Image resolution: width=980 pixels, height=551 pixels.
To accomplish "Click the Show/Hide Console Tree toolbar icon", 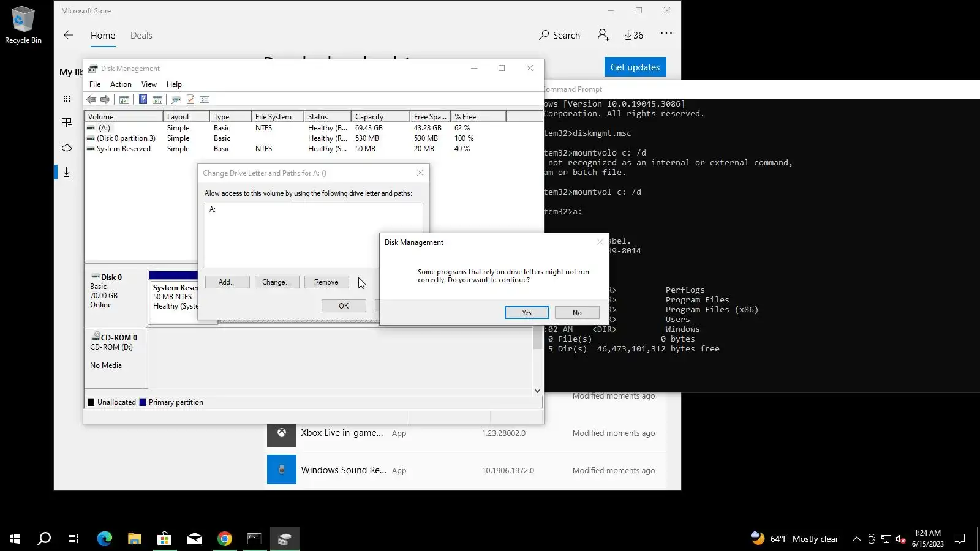I will click(124, 99).
